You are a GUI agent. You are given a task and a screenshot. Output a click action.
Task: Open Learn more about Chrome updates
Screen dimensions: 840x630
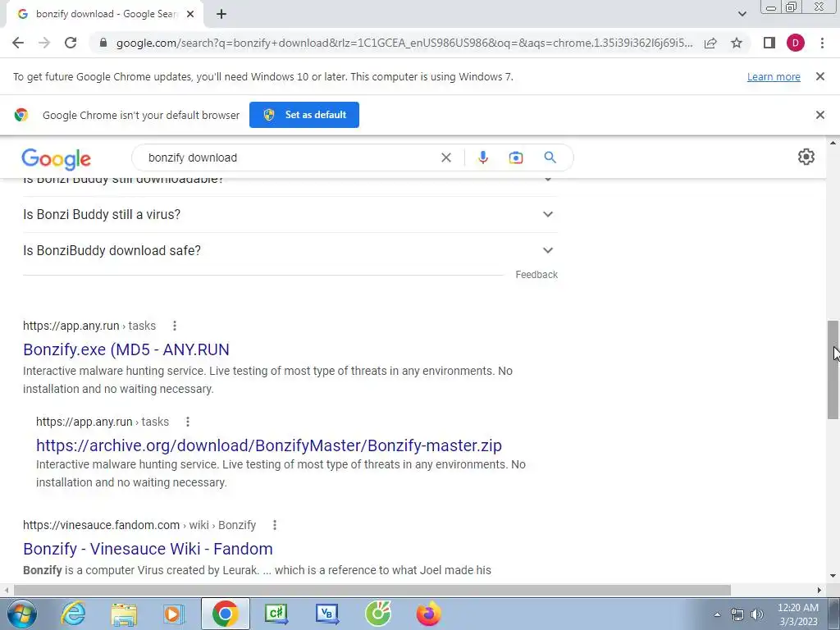774,76
